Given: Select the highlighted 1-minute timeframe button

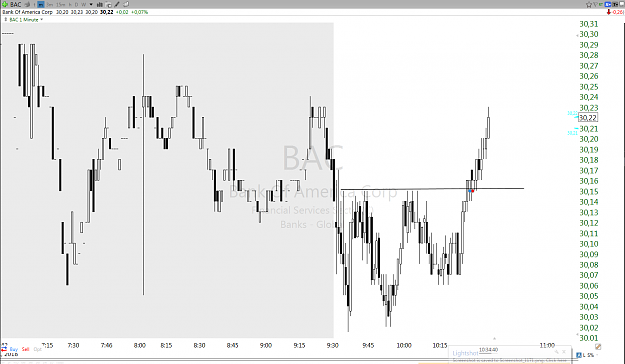Looking at the screenshot, I should click(41, 4).
